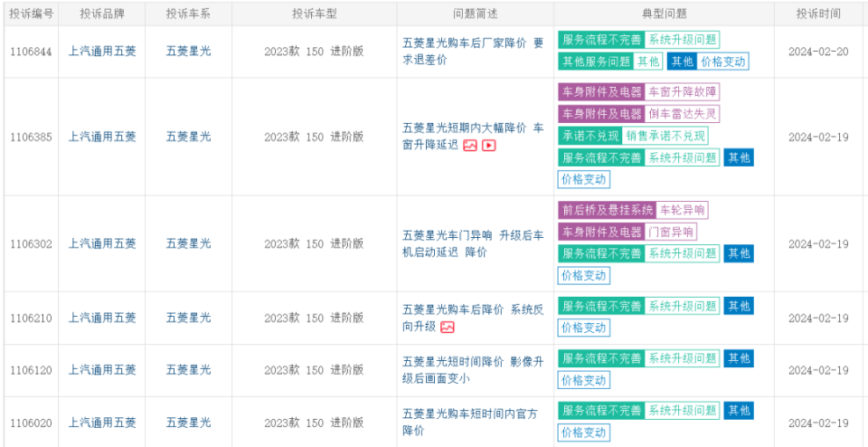The image size is (868, 447).
Task: Open 五菱星光 series link in row 1106120
Action: (188, 370)
